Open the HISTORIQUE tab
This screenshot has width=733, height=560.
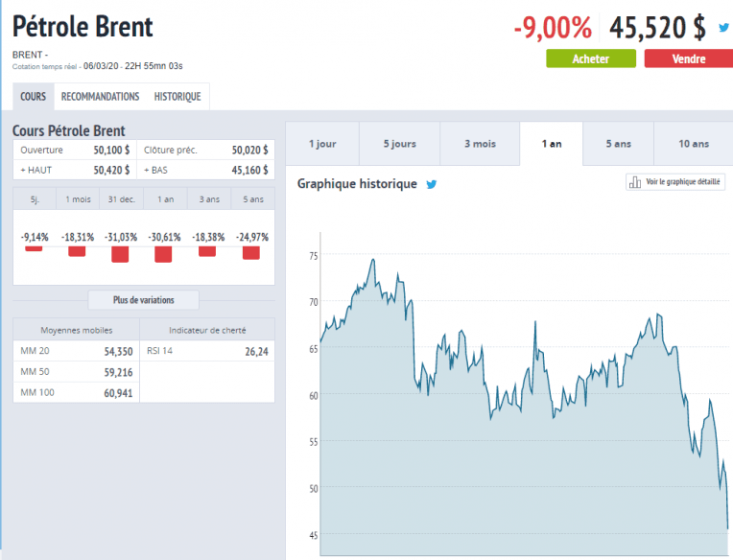coord(177,97)
